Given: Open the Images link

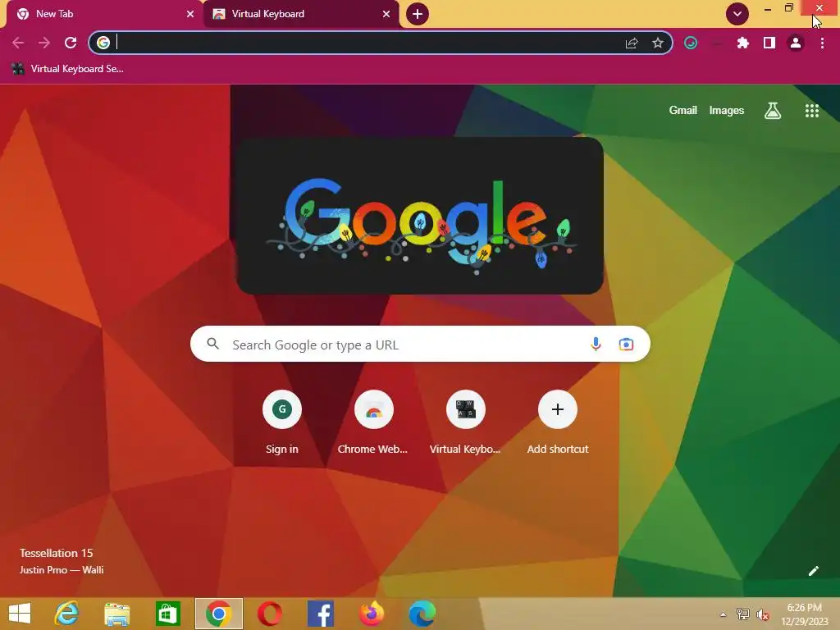Looking at the screenshot, I should tap(727, 111).
